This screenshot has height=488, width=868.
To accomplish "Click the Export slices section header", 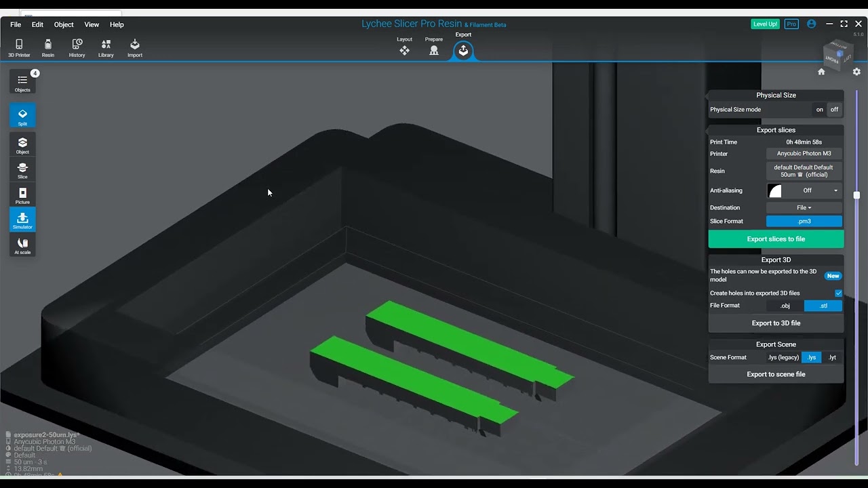I will point(776,130).
